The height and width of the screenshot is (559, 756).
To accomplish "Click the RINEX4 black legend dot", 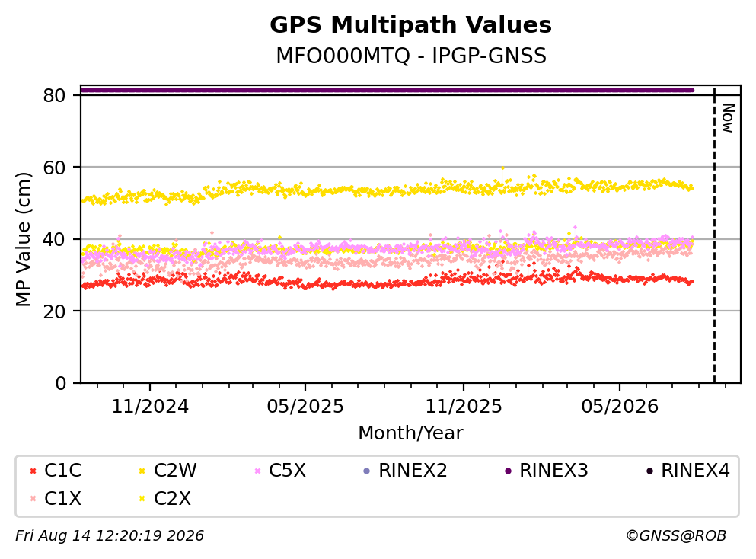I will [649, 471].
